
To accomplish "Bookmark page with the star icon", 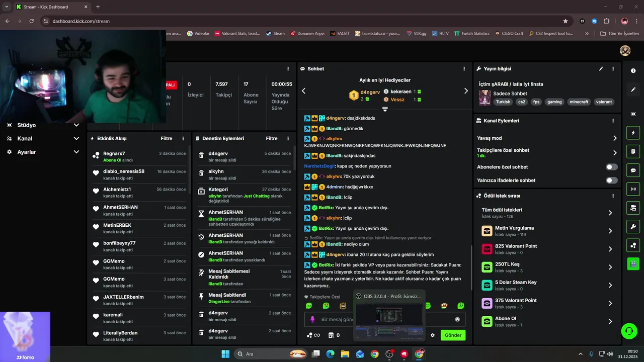I will [566, 21].
